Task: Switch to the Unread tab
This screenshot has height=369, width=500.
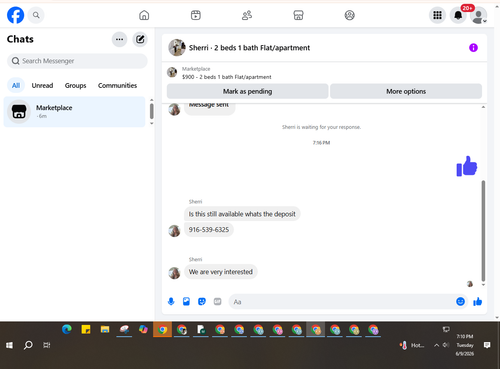Action: [42, 85]
